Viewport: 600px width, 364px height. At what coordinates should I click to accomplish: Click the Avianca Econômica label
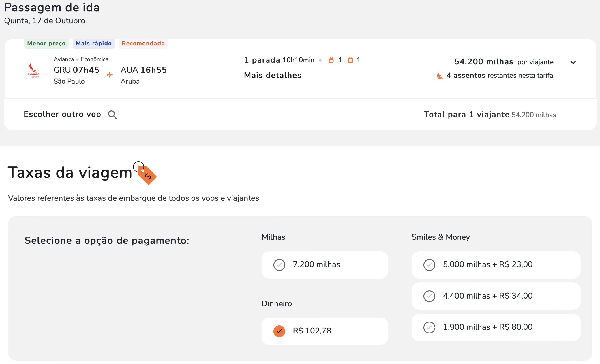81,59
